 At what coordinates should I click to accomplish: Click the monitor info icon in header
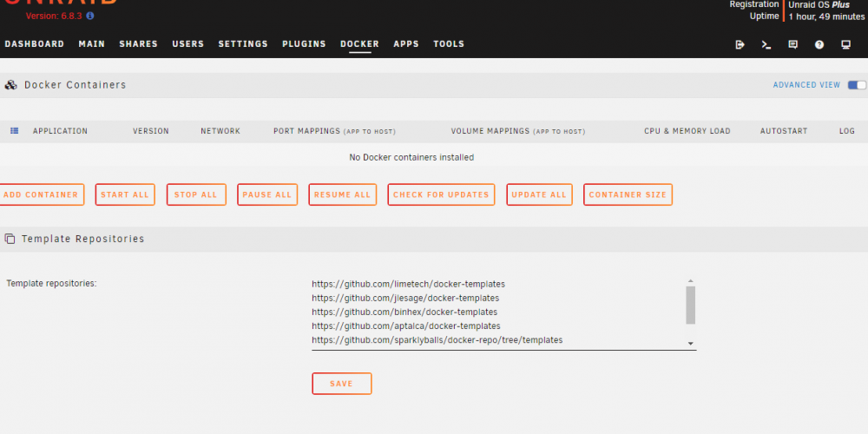click(x=845, y=45)
